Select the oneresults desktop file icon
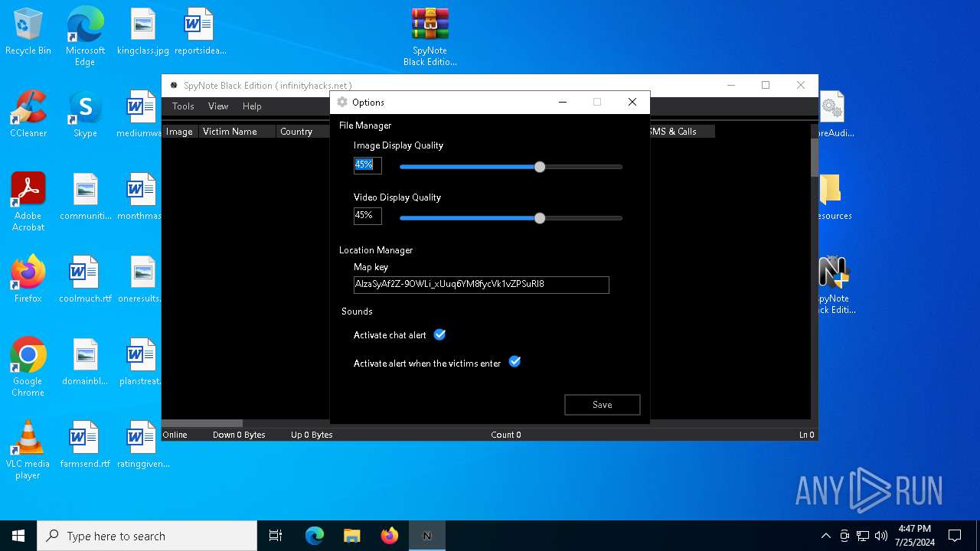The height and width of the screenshot is (551, 980). click(x=141, y=280)
